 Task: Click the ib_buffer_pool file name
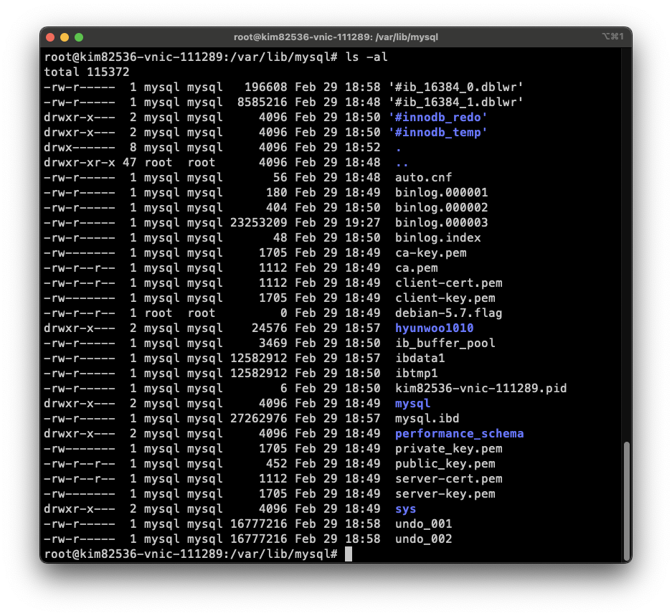click(x=445, y=343)
